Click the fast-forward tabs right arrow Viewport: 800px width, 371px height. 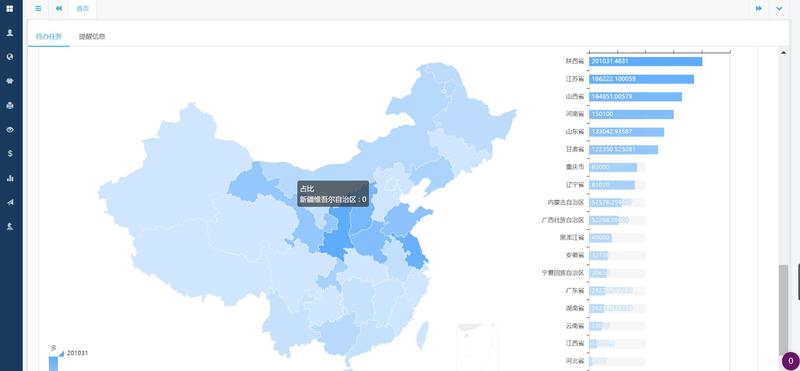tap(759, 9)
